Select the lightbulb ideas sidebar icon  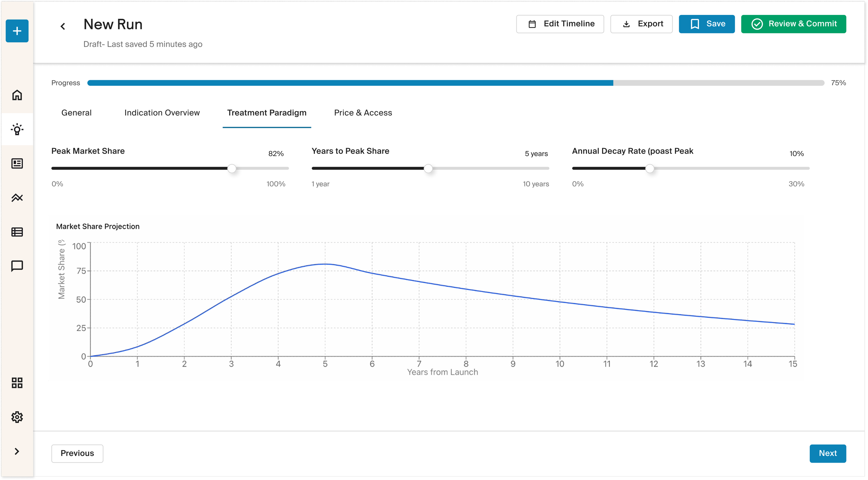[17, 129]
